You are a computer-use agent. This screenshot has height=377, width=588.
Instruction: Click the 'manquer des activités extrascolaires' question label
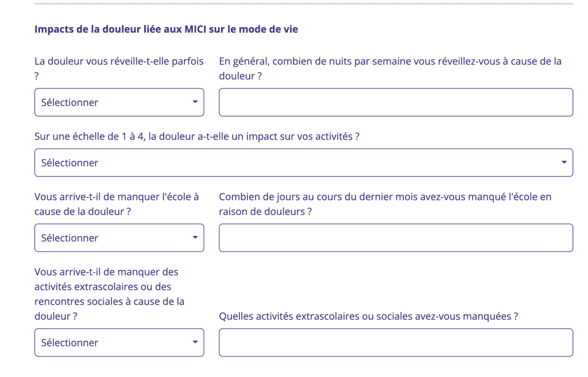tap(110, 294)
